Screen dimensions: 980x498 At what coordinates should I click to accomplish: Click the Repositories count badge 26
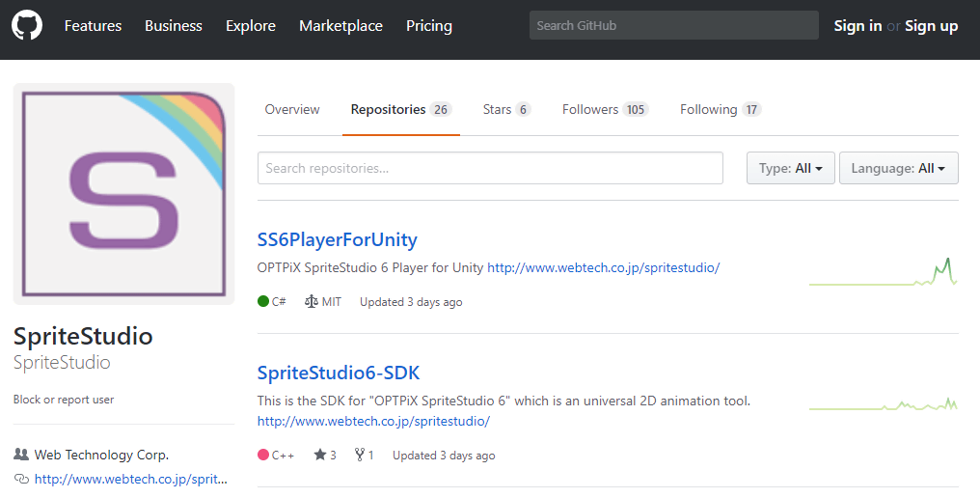(x=441, y=109)
